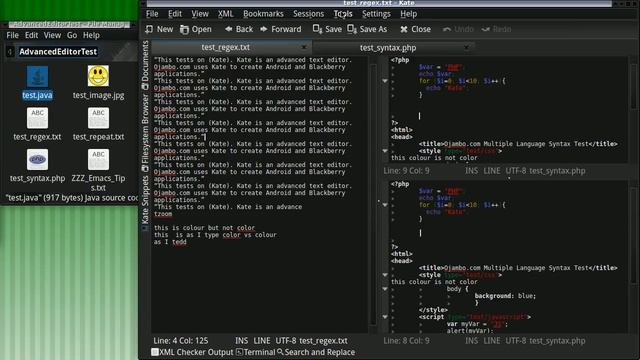Toggle LINE mode in test_regex.txt status bar

262,340
